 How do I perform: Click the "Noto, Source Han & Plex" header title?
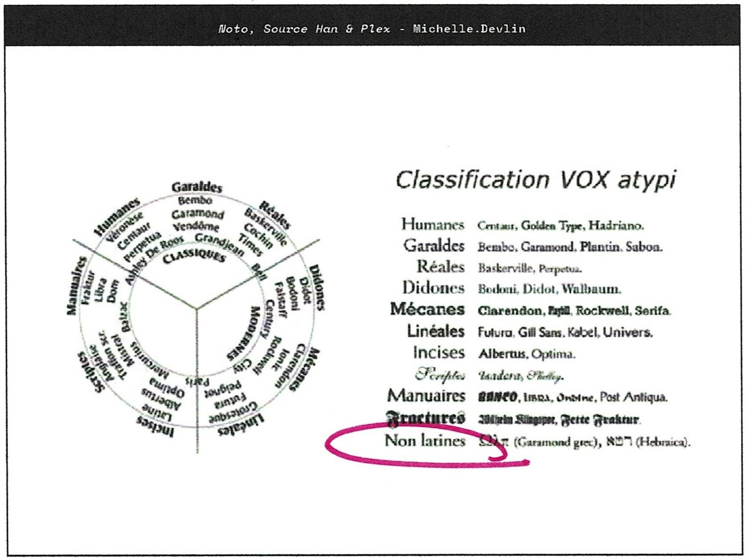pyautogui.click(x=304, y=29)
